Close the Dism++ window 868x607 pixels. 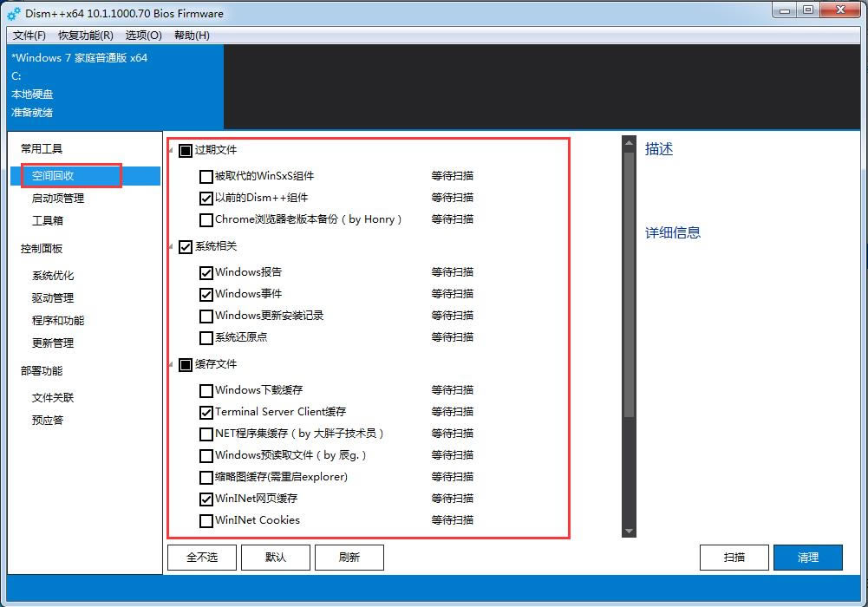(840, 10)
